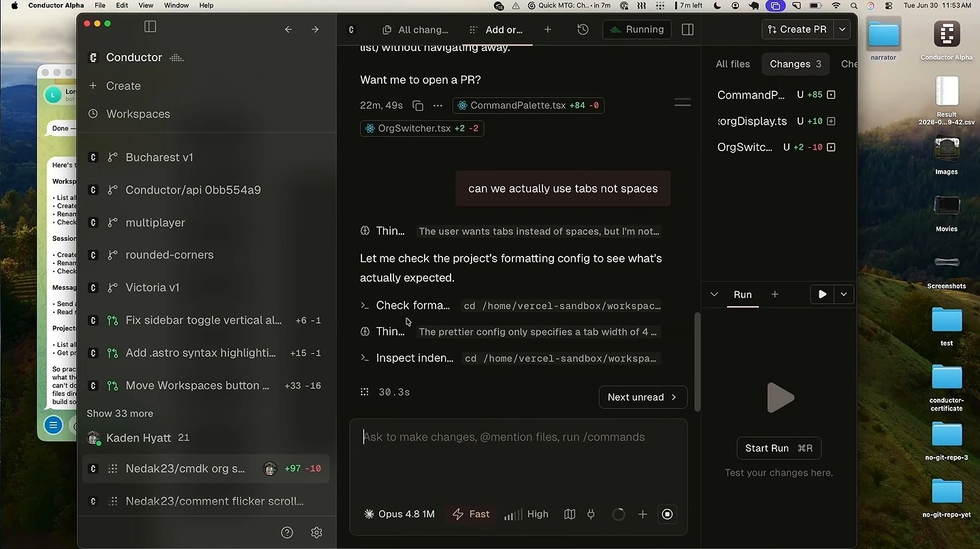The image size is (980, 549).
Task: Open Workspaces in the sidebar
Action: point(138,114)
